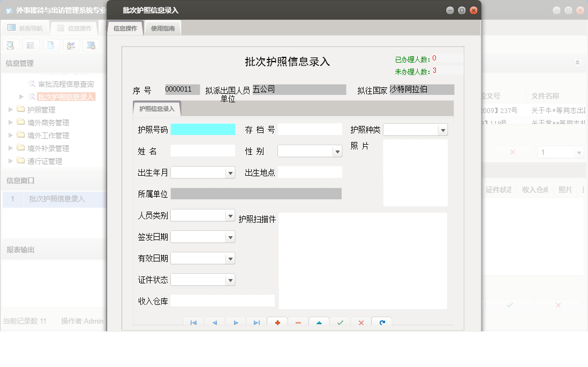Open the 性别 dropdown
Viewport: 588px width, 367px height.
338,151
